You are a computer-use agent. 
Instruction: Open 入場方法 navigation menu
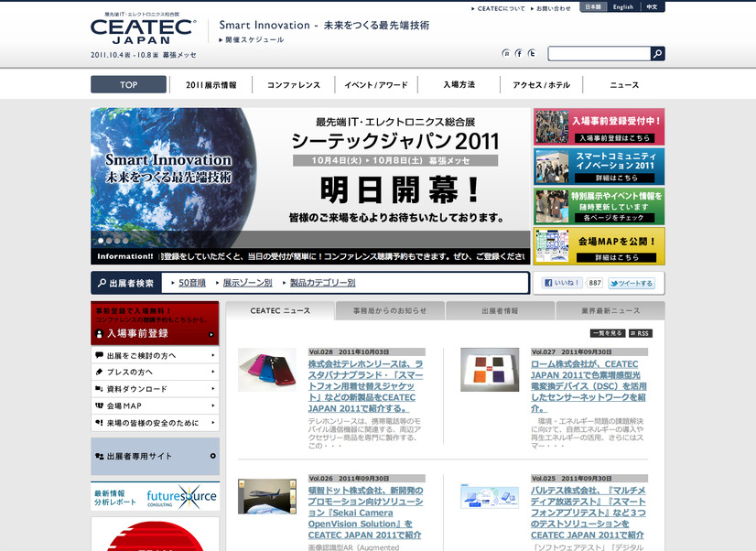(x=459, y=85)
